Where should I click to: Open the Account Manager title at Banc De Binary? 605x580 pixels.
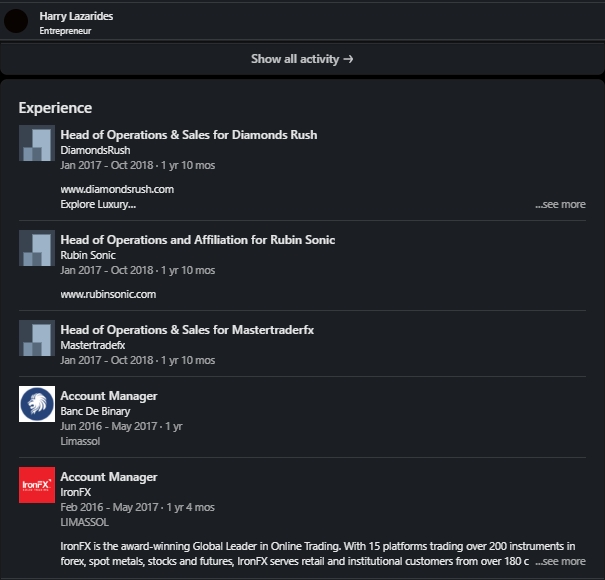[109, 396]
